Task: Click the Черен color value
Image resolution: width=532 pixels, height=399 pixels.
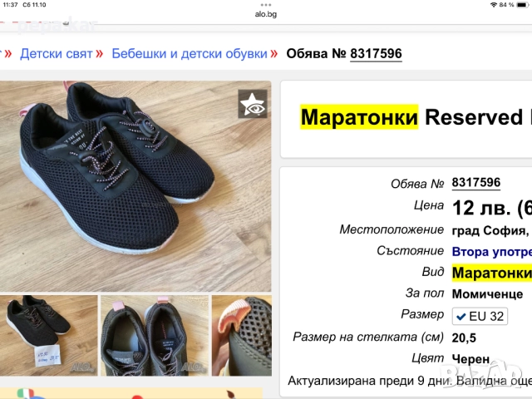Action: (x=470, y=359)
